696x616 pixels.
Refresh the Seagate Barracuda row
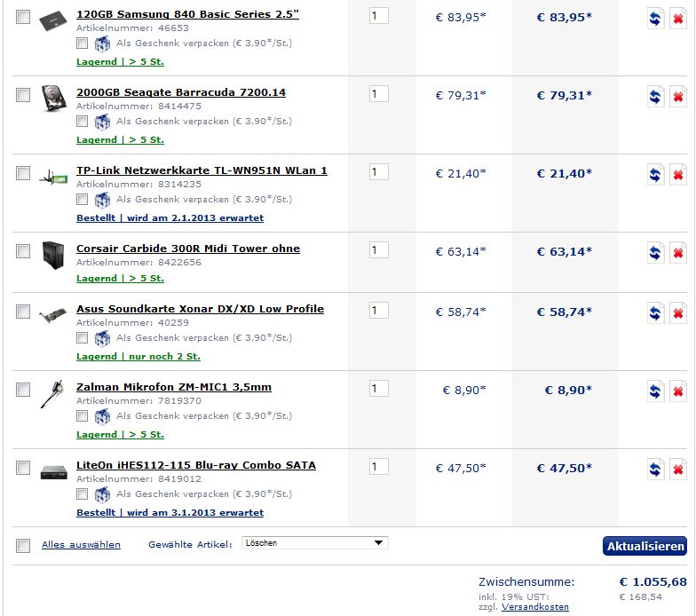pos(655,97)
